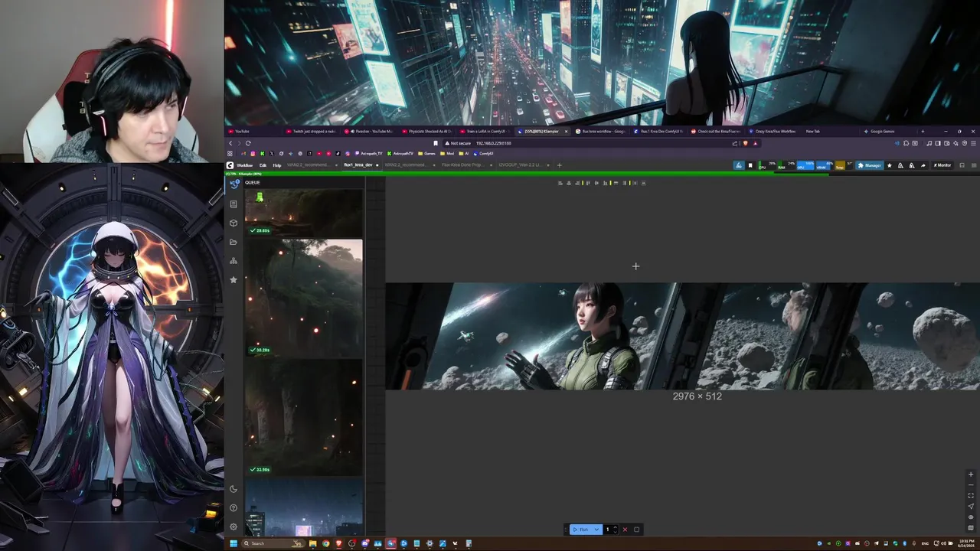
Task: Clear pending queue square icon
Action: click(636, 530)
